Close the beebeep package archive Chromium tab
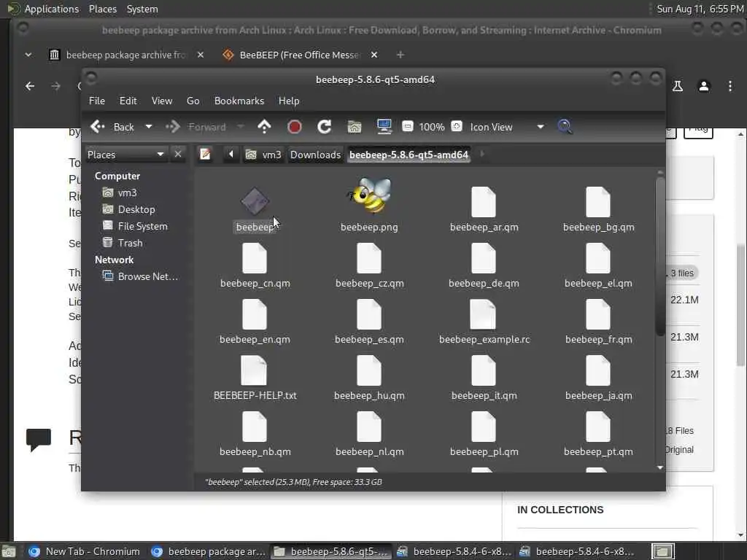 point(201,55)
